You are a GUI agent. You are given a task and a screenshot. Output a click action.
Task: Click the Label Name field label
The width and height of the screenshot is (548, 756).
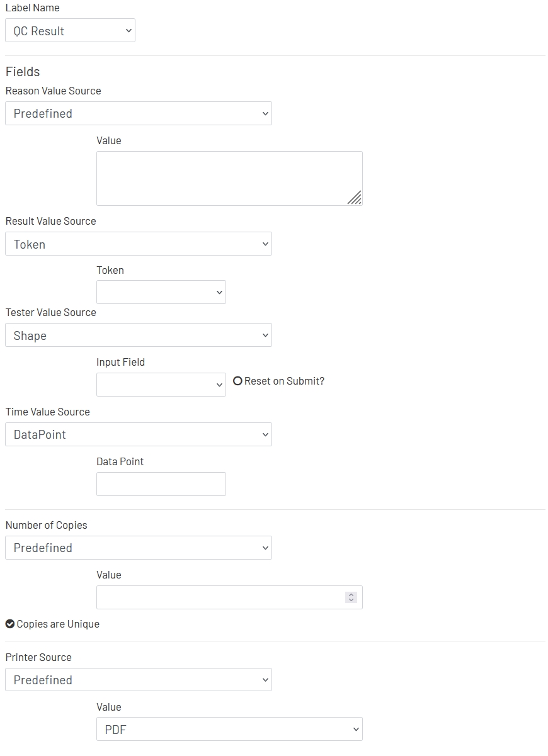pos(32,8)
